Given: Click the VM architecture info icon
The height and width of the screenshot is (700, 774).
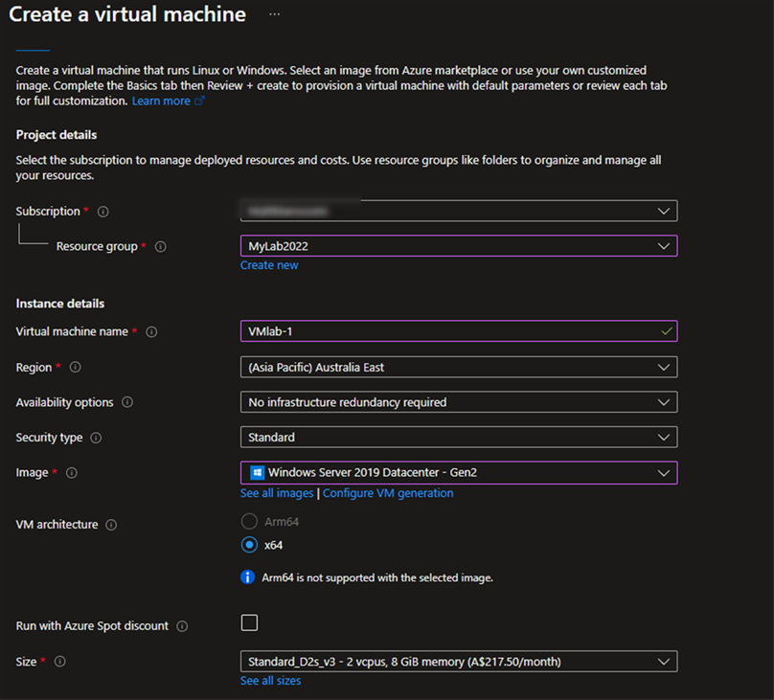Looking at the screenshot, I should click(x=111, y=525).
